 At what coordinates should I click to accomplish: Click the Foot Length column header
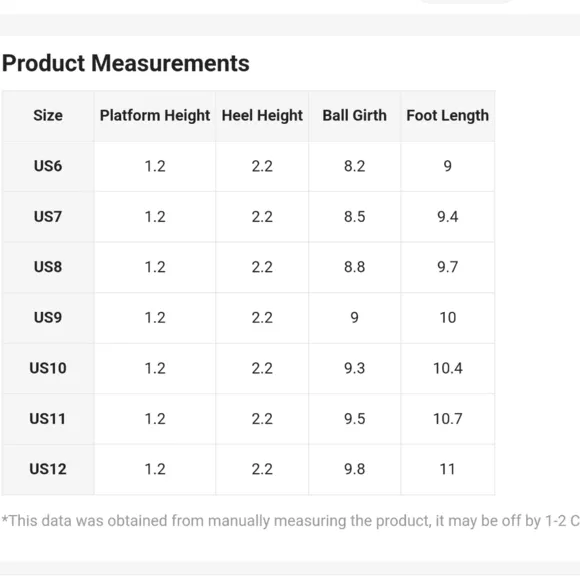point(448,115)
